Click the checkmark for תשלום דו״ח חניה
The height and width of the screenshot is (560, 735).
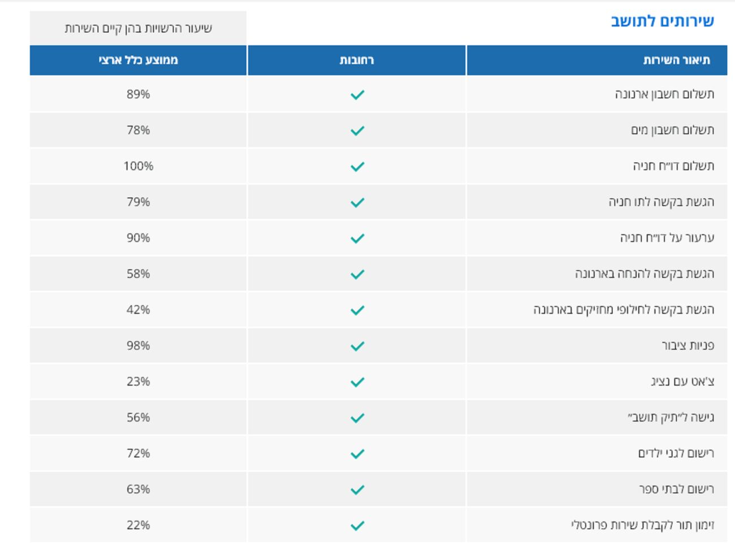click(x=357, y=166)
